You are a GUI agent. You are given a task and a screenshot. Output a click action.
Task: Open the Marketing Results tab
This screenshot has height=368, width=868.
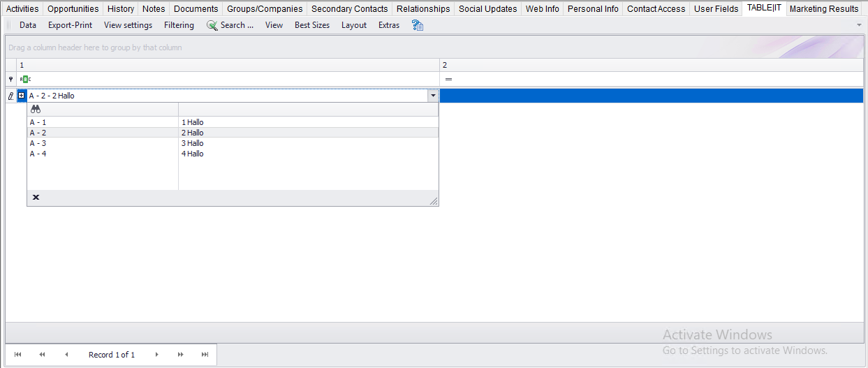coord(824,8)
